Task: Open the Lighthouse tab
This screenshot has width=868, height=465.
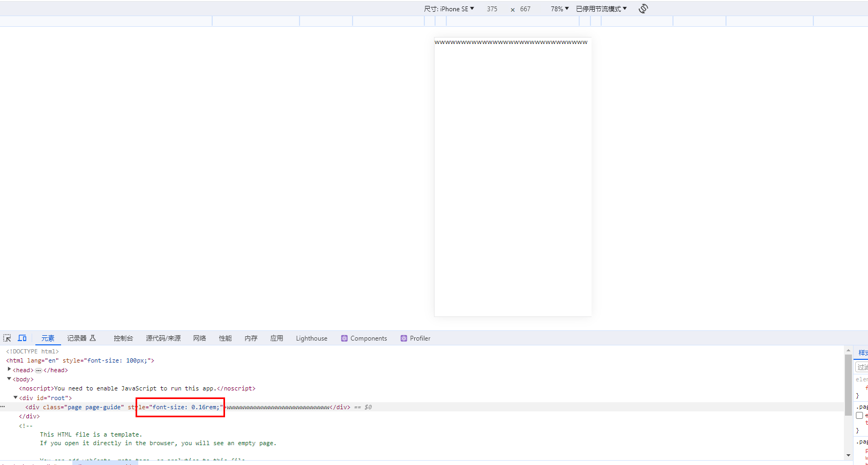Action: coord(311,338)
